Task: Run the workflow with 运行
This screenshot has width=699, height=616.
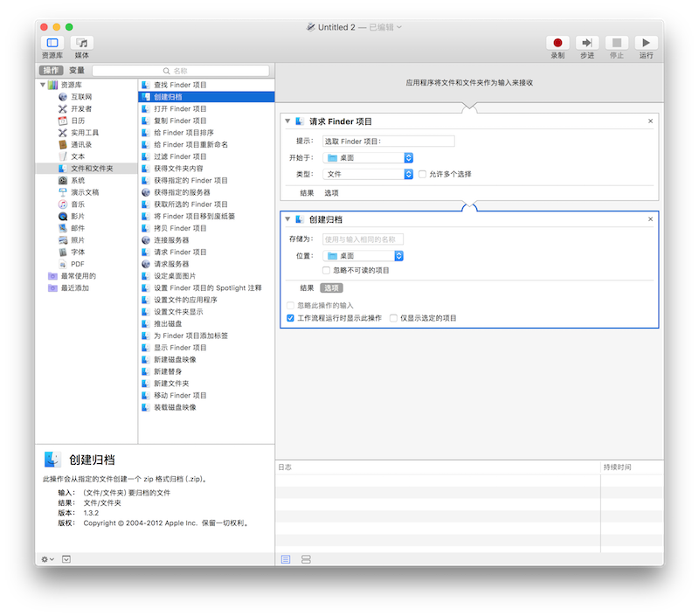Action: [646, 43]
